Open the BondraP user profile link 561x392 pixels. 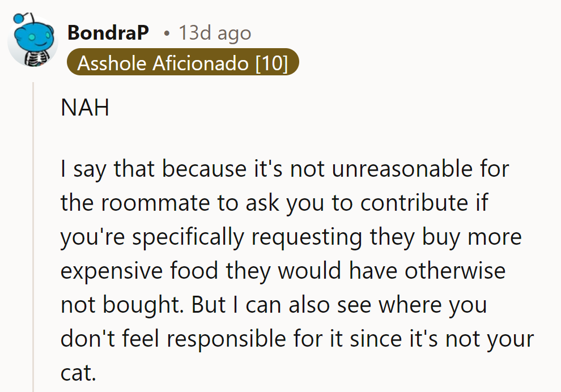(108, 33)
